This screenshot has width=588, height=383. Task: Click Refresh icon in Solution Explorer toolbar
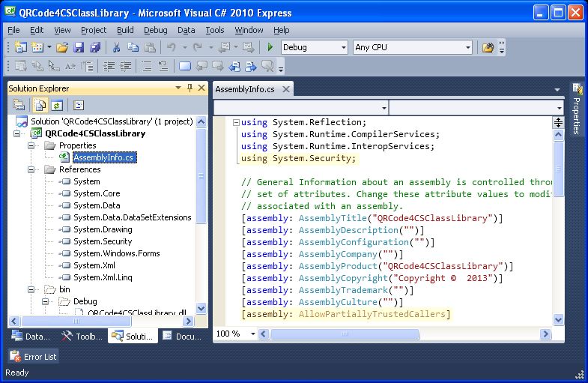[x=57, y=106]
